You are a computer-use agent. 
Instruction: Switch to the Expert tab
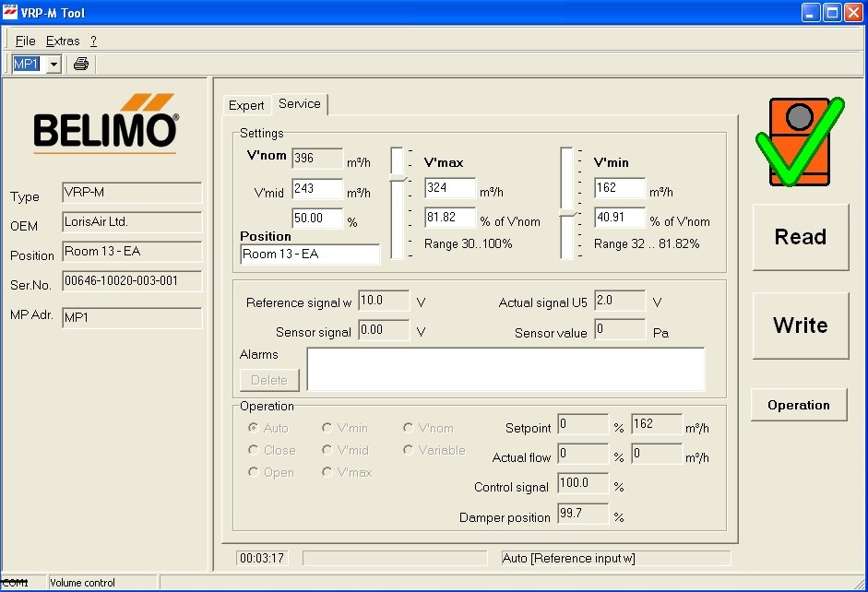[246, 105]
